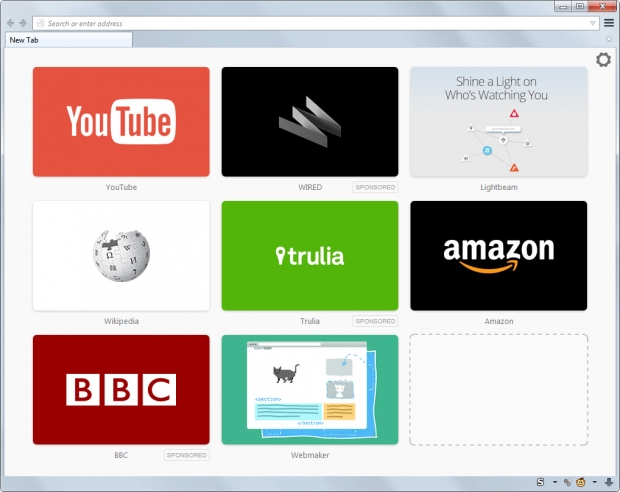Click the Greasemonkey monkey icon
The image size is (620, 492).
pos(581,482)
